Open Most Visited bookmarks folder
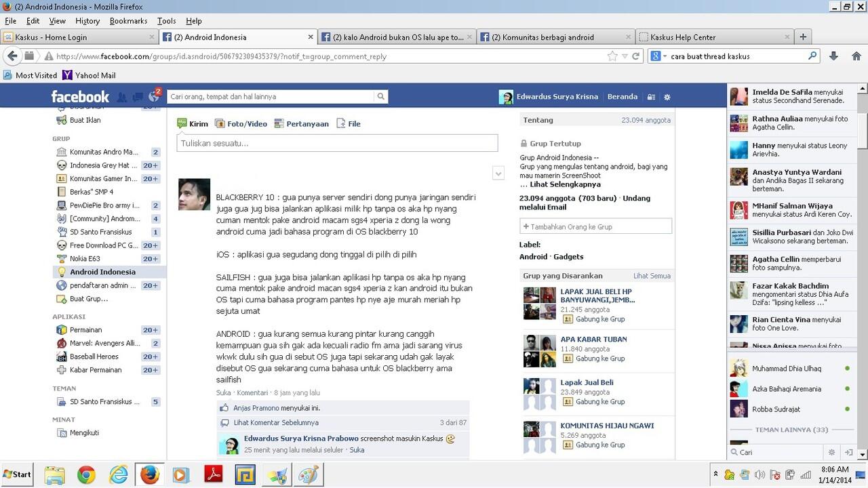 (30, 75)
